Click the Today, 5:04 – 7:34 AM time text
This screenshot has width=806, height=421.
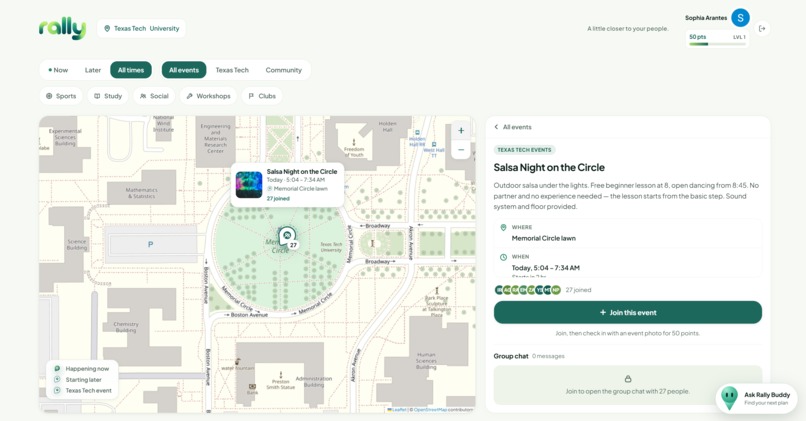[545, 268]
